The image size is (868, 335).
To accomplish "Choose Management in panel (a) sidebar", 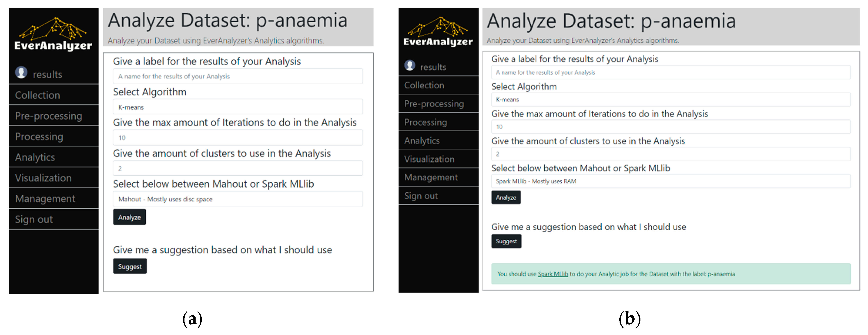I will click(45, 198).
